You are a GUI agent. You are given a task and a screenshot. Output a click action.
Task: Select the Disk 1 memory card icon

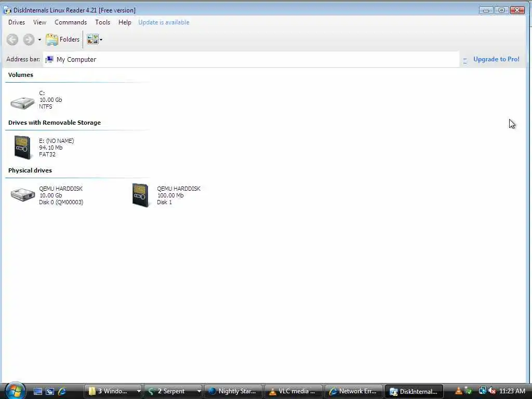(140, 195)
